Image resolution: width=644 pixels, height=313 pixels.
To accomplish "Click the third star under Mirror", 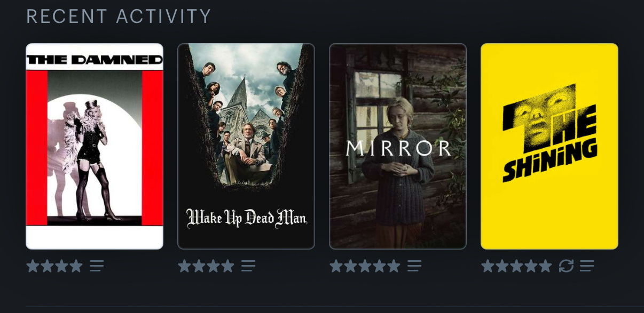I will click(365, 266).
